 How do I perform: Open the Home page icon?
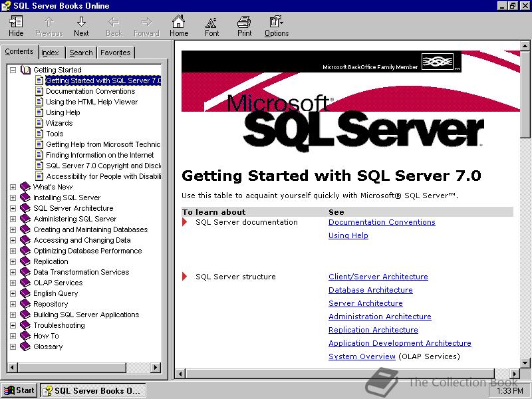pyautogui.click(x=178, y=22)
